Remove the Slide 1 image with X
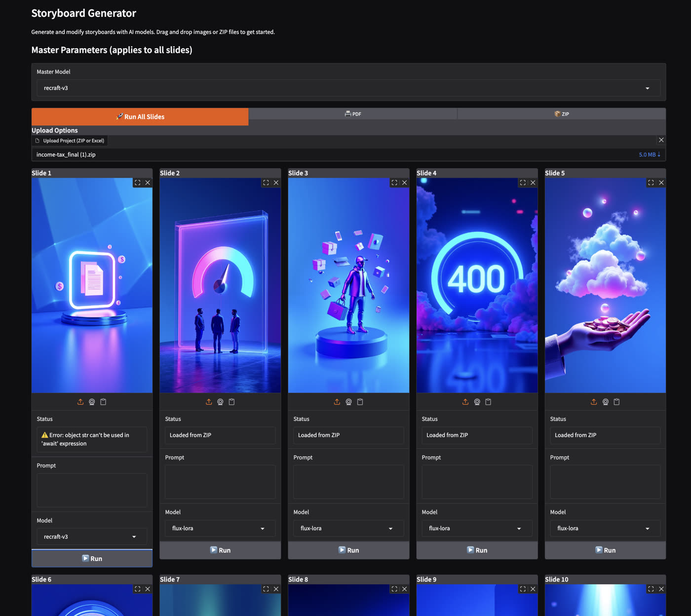Viewport: 691px width, 616px height. click(x=148, y=183)
